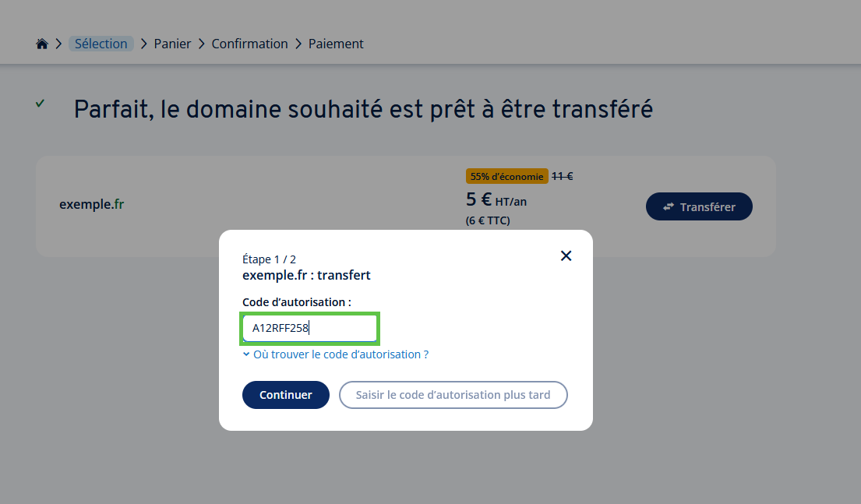Viewport: 861px width, 504px height.
Task: Go to the Sélection breadcrumb step
Action: click(x=101, y=44)
